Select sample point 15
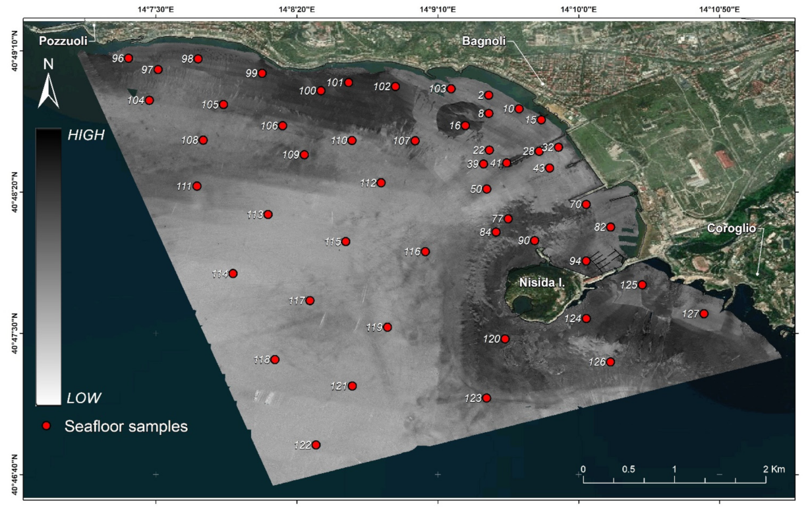This screenshot has height=510, width=812. 541,120
